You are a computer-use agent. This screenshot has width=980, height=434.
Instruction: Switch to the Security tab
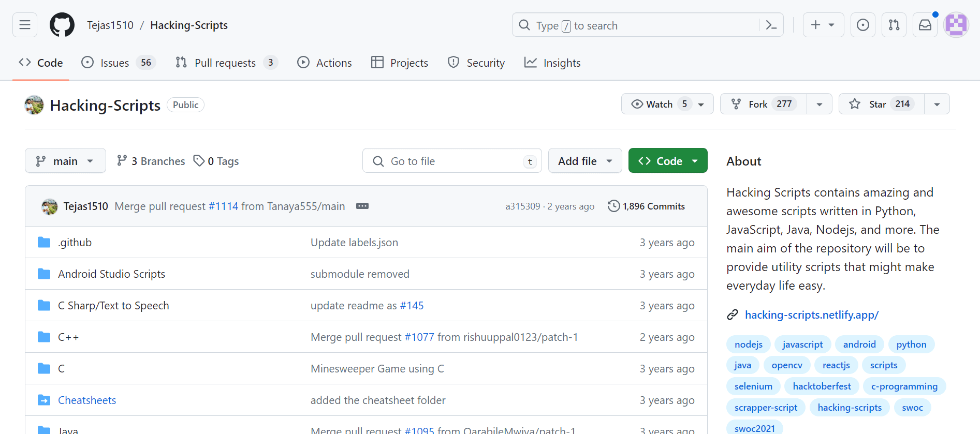(476, 63)
